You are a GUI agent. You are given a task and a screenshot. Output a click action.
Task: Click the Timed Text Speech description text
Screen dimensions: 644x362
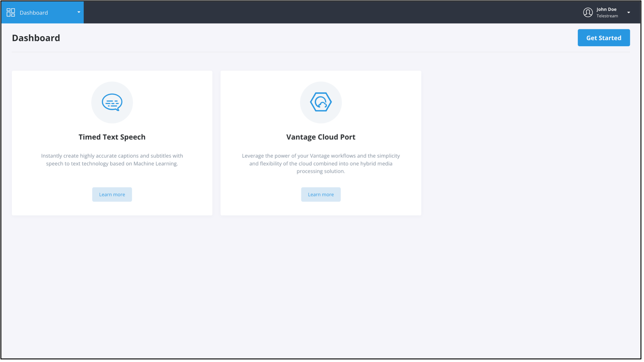(x=112, y=160)
